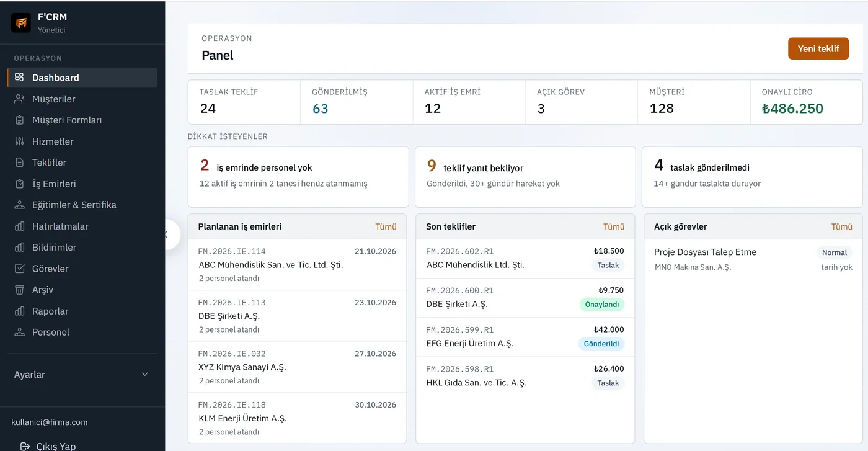Click the Arşiv bin icon

click(20, 290)
